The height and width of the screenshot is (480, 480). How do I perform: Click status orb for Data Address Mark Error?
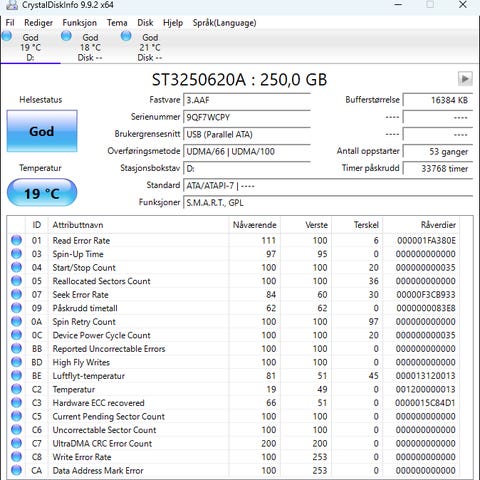(16, 470)
